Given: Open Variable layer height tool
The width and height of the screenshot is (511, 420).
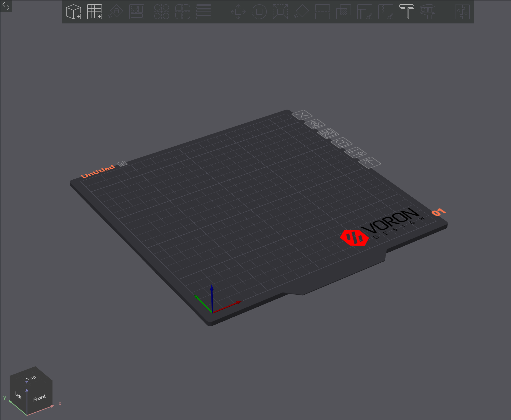Looking at the screenshot, I should point(204,12).
